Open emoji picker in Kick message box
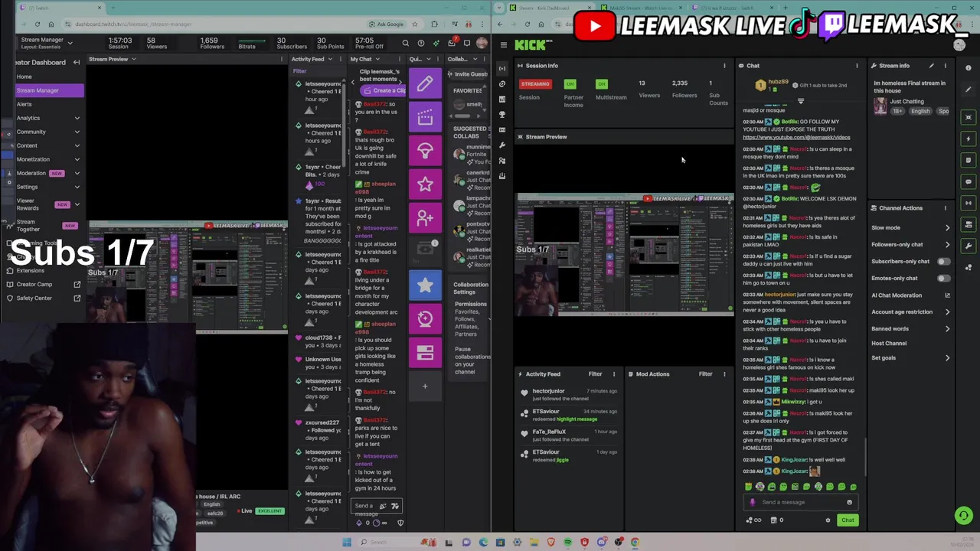This screenshot has width=980, height=551. (x=849, y=502)
